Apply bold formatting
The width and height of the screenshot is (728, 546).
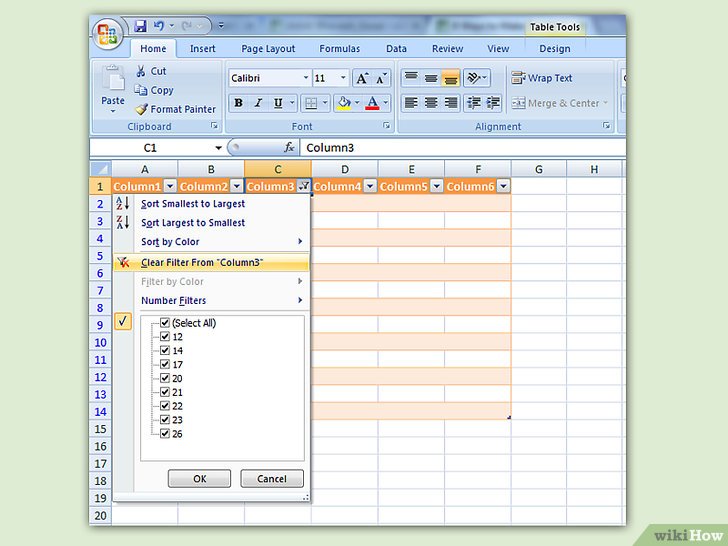[x=238, y=103]
